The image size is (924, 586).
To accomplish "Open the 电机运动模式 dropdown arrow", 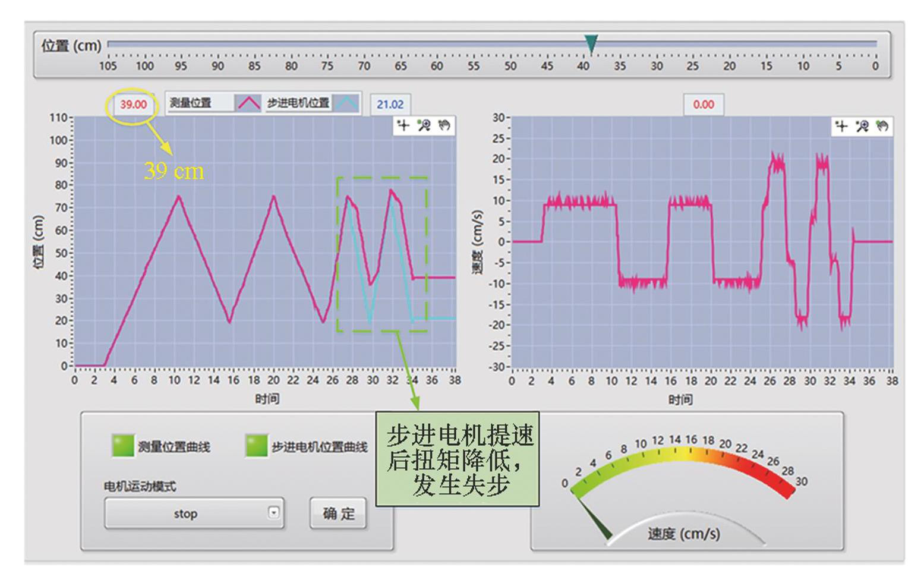I will pyautogui.click(x=273, y=512).
